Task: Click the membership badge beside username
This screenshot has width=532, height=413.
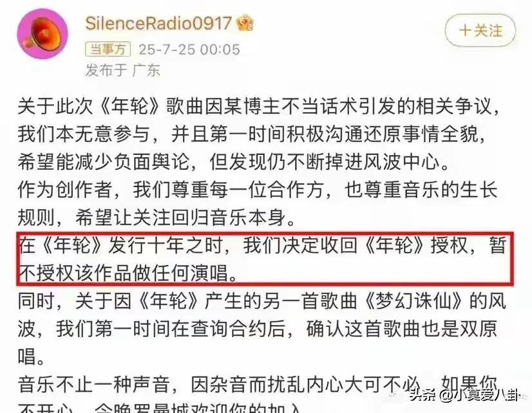Action: tap(245, 23)
